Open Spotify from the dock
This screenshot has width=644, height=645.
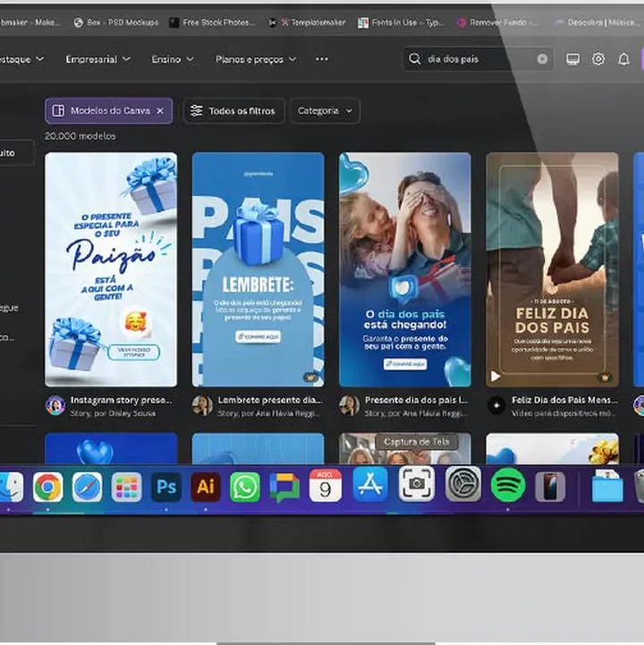(508, 486)
